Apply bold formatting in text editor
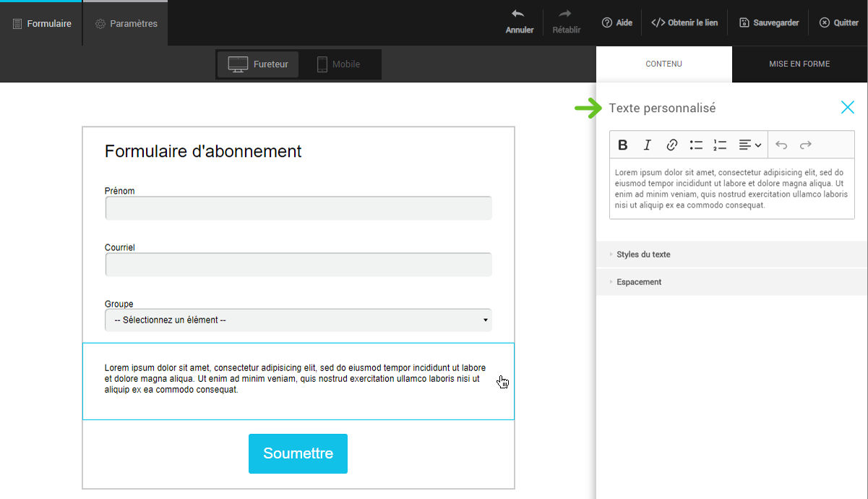Viewport: 868px width, 499px height. [623, 145]
